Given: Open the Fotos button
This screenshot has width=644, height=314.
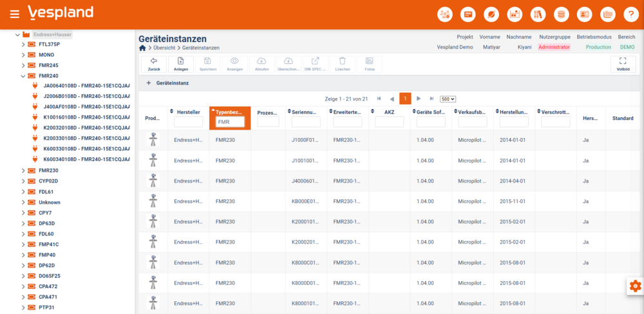Looking at the screenshot, I should (x=369, y=64).
